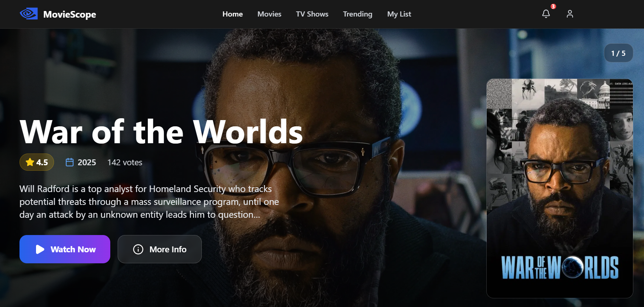Image resolution: width=644 pixels, height=307 pixels.
Task: Click the play triangle in Watch Now
Action: 40,249
